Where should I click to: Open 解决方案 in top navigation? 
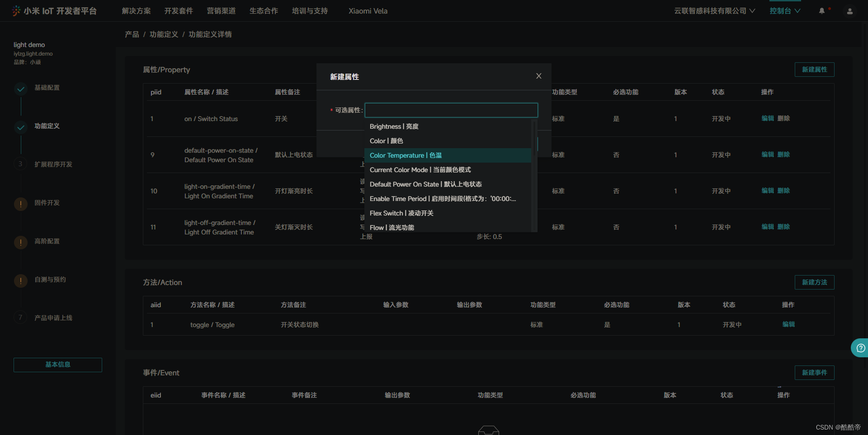136,11
